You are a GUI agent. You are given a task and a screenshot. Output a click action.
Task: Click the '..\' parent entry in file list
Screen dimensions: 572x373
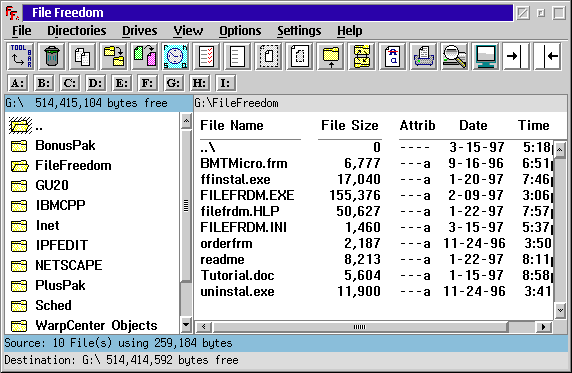point(208,147)
